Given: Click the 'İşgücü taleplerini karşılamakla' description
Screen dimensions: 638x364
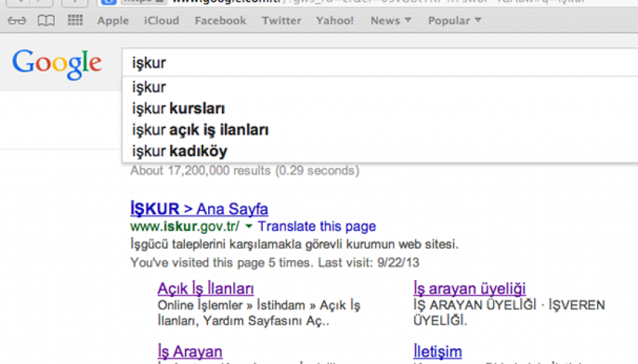Looking at the screenshot, I should (x=294, y=244).
